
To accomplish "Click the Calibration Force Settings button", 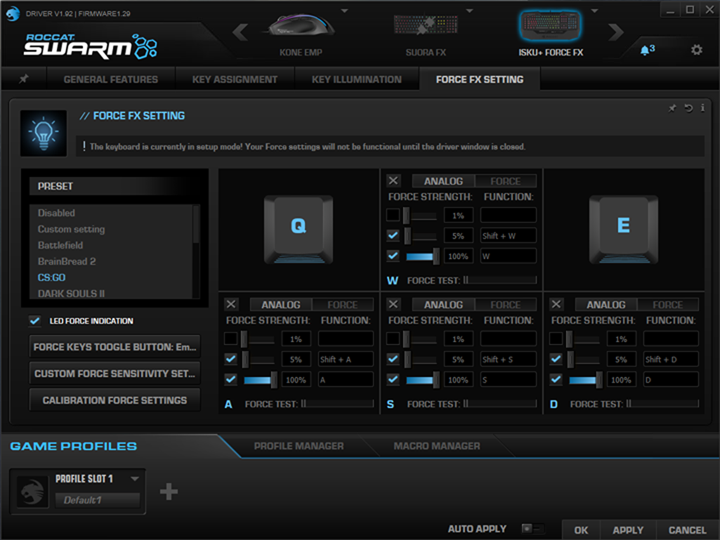I will [x=115, y=400].
